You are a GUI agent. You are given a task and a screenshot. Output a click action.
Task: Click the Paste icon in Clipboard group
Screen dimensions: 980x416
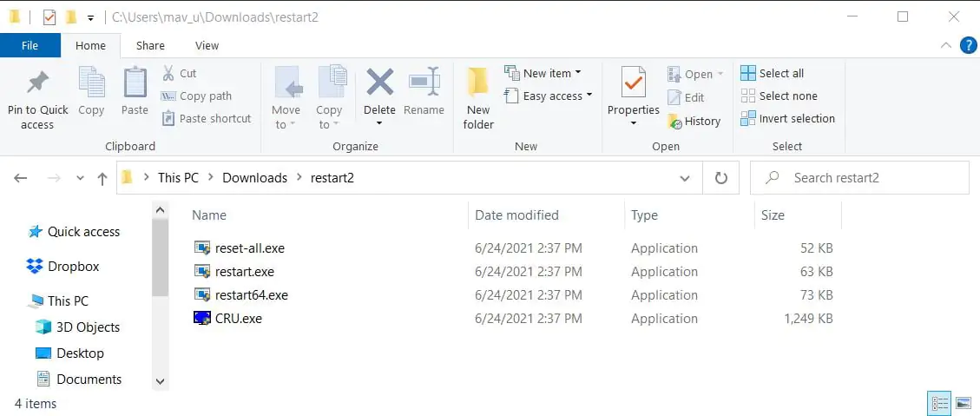pyautogui.click(x=135, y=83)
